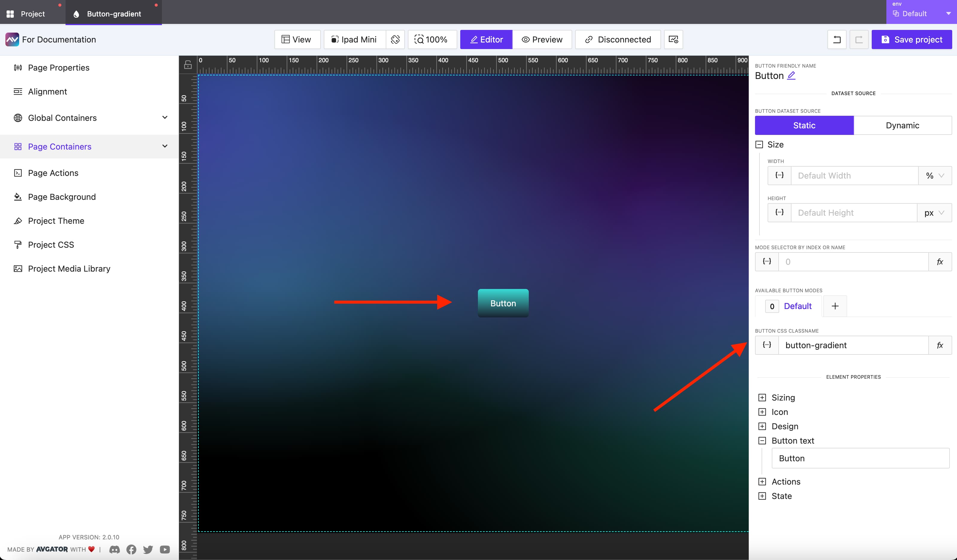Click the Disconnected status button
This screenshot has height=560, width=957.
(x=617, y=39)
